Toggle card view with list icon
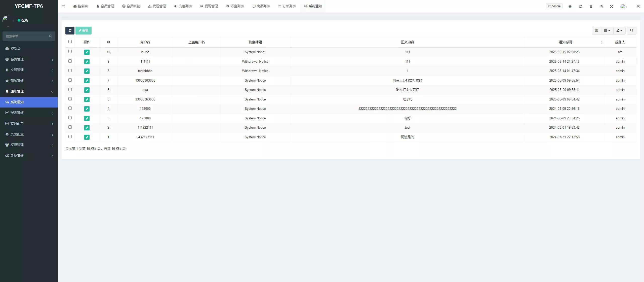 [596, 30]
